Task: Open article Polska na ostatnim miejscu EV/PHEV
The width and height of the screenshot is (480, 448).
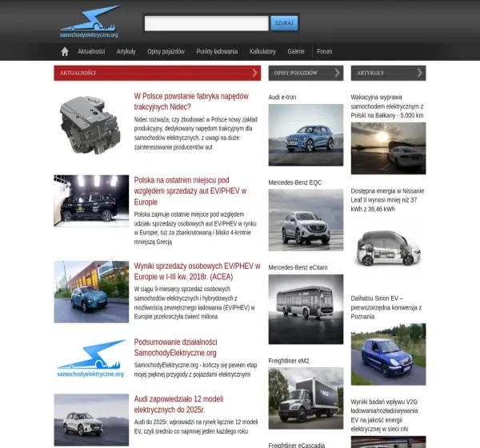Action: [190, 190]
